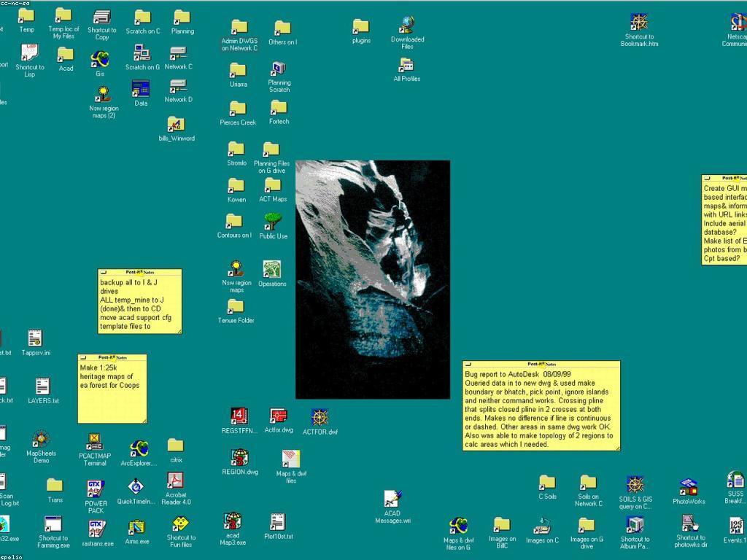
Task: Open the ACTFOR.dwf file icon
Action: tap(320, 418)
